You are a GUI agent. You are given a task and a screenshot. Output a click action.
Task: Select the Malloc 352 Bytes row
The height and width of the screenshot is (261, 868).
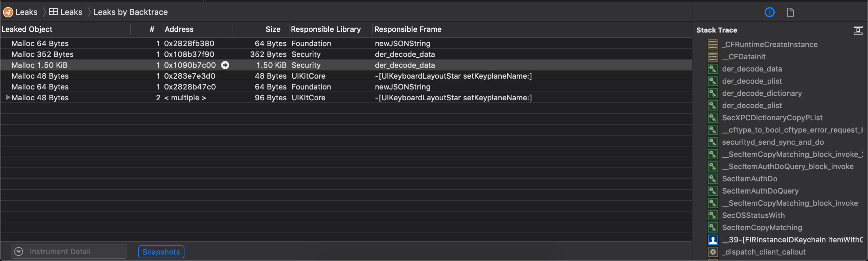[346, 54]
